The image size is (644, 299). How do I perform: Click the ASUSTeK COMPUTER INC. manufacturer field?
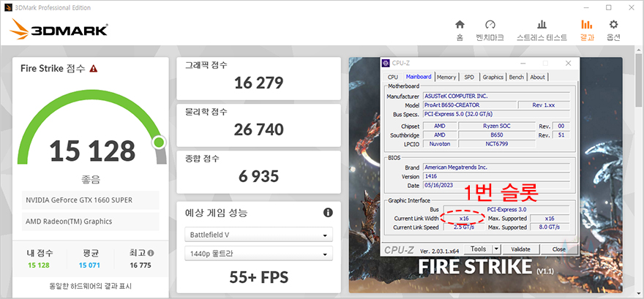coord(497,96)
